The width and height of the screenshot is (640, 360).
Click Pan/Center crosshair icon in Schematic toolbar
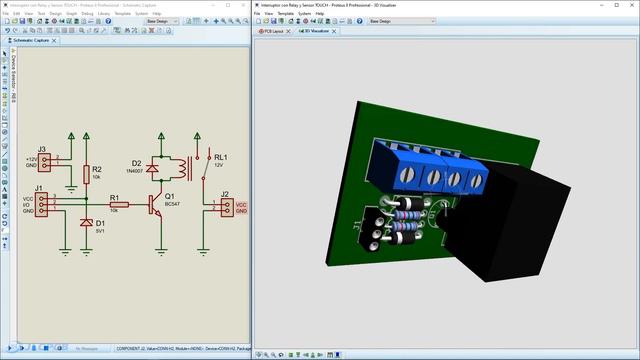[216, 21]
